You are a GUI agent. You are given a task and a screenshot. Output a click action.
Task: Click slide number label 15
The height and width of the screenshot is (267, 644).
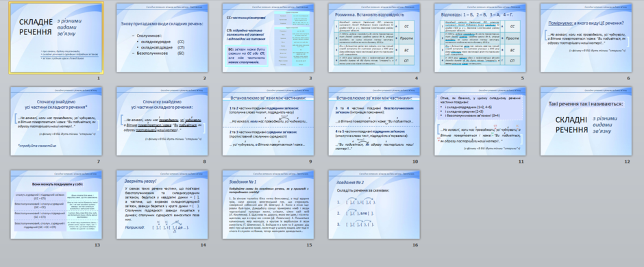coord(310,245)
